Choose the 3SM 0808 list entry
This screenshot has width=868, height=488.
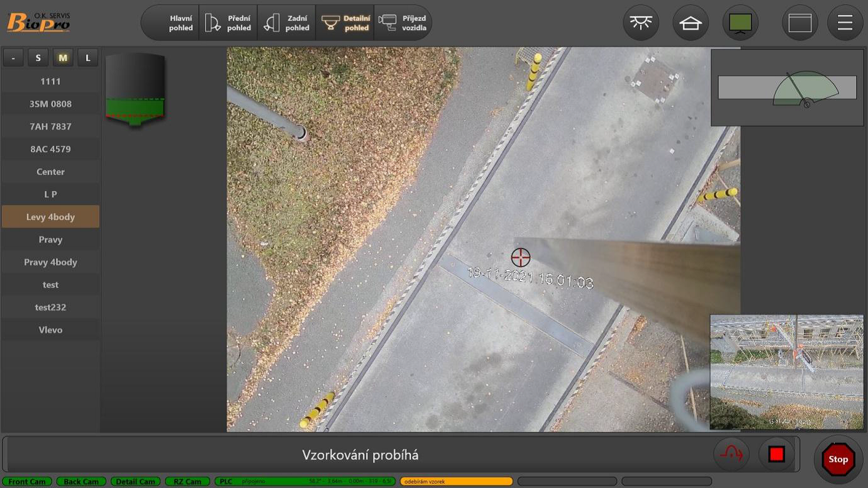50,104
